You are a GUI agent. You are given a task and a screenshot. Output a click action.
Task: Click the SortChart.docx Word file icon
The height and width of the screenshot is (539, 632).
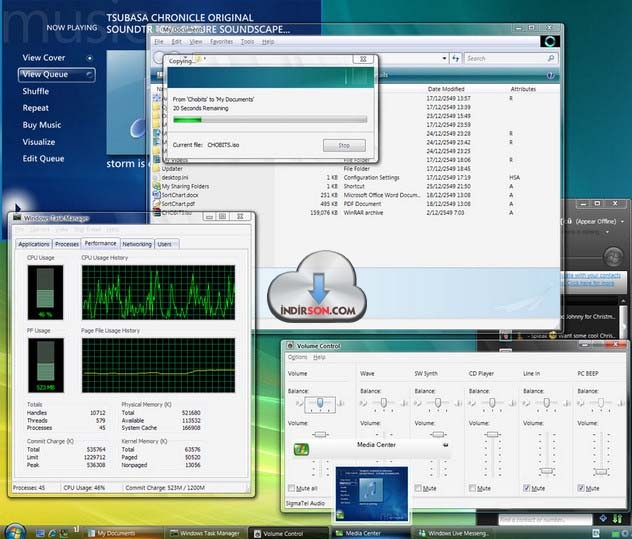pos(156,195)
